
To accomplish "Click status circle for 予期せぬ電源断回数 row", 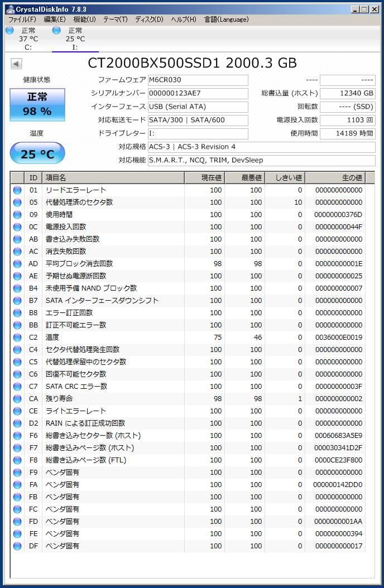I will point(17,276).
